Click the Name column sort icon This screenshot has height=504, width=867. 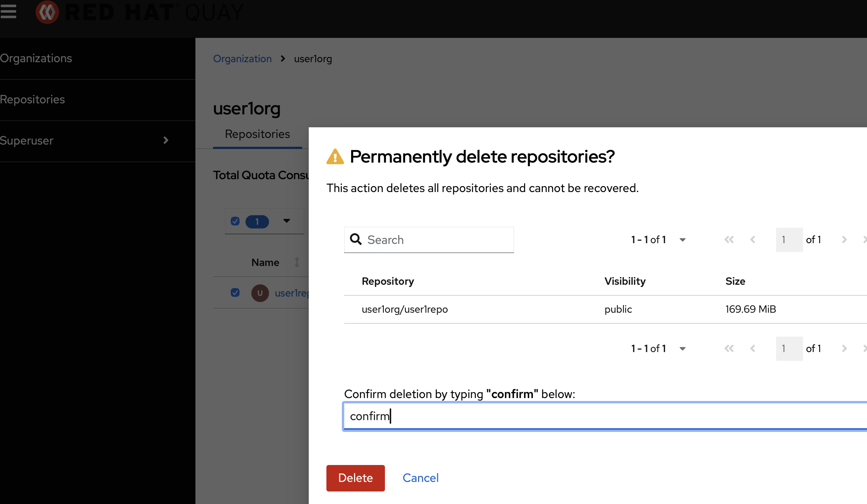[x=297, y=262]
